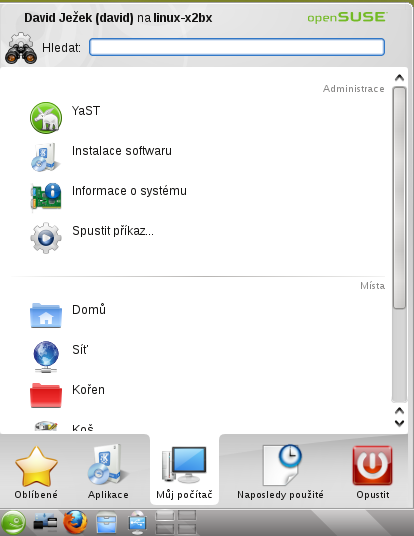Click the vertical scrollbar handle
Screen dimensions: 414x536
pos(399,198)
